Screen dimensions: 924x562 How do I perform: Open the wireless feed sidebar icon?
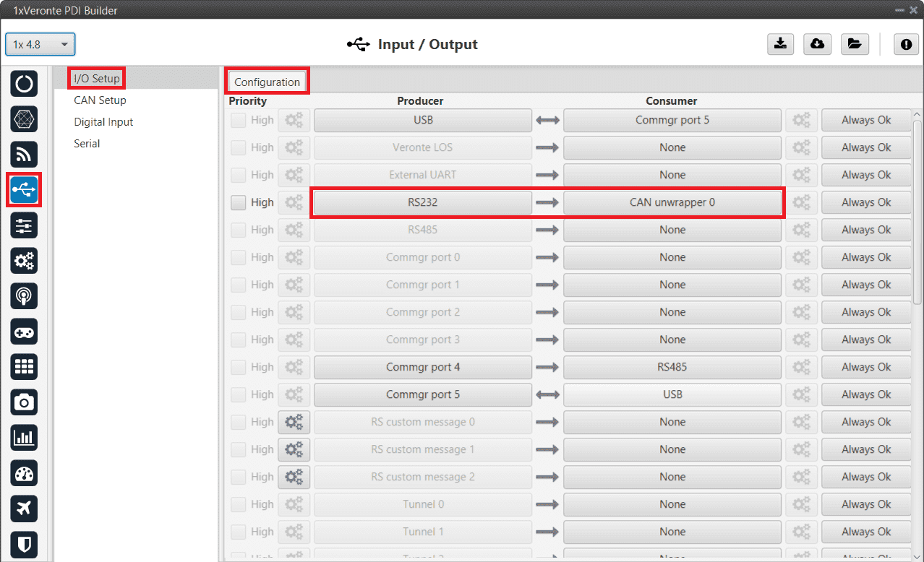coord(24,155)
